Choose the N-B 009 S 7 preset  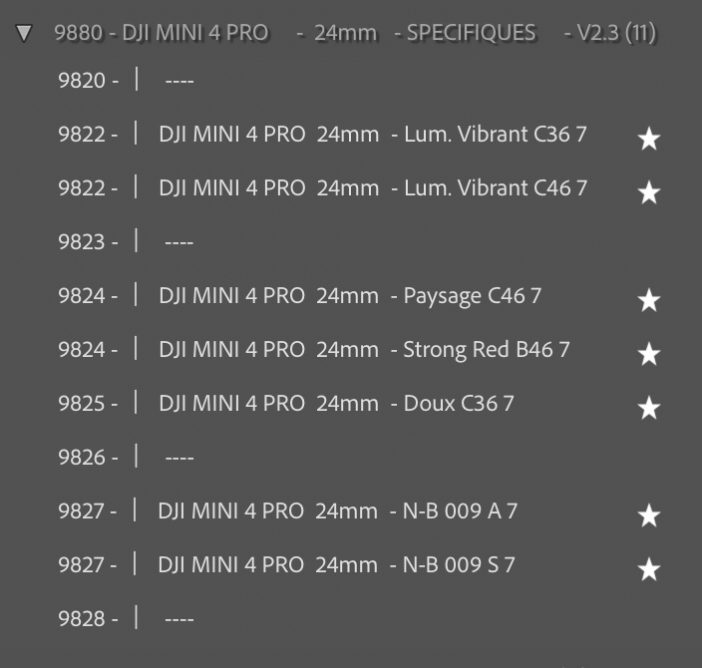[x=336, y=565]
